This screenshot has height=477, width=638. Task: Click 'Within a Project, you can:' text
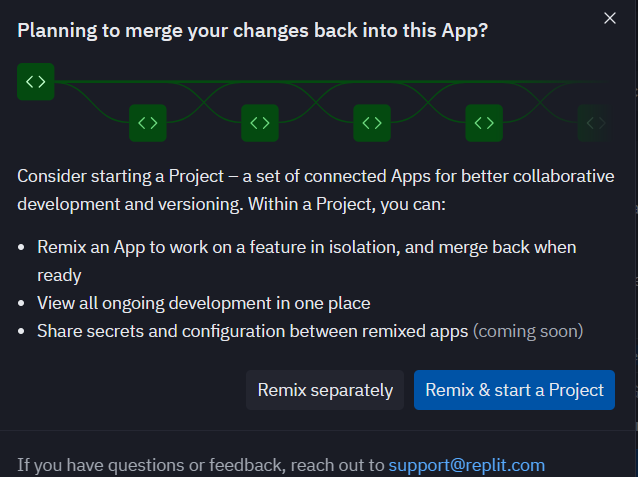point(347,204)
